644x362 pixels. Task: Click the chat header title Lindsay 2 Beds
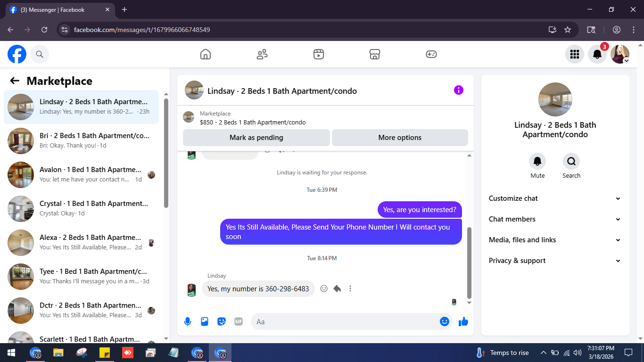coord(282,91)
